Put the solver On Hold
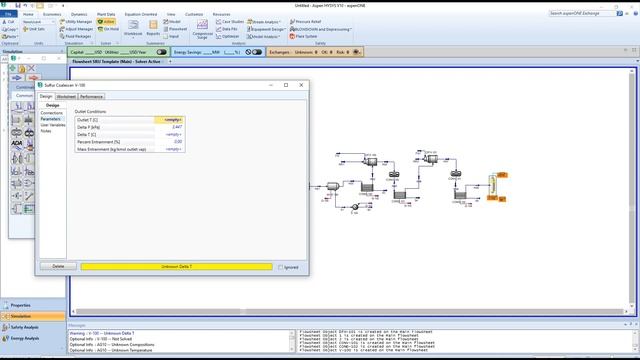This screenshot has height=360, width=640. point(108,29)
